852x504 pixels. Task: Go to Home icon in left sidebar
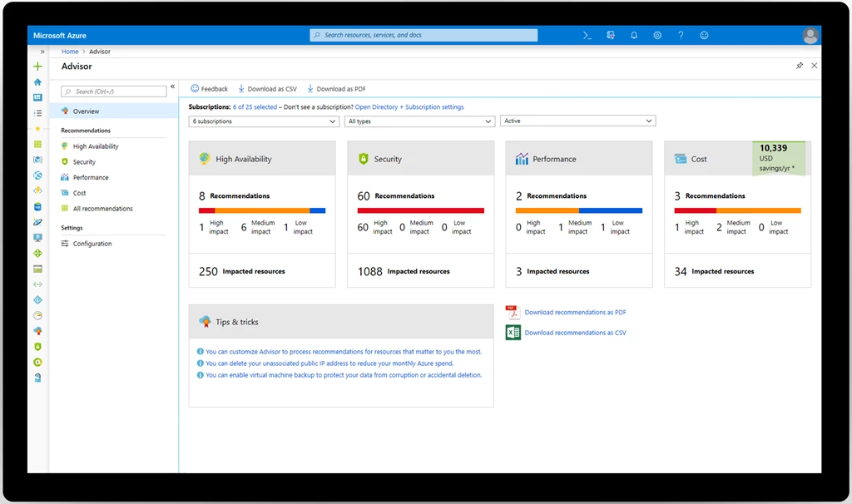point(37,82)
